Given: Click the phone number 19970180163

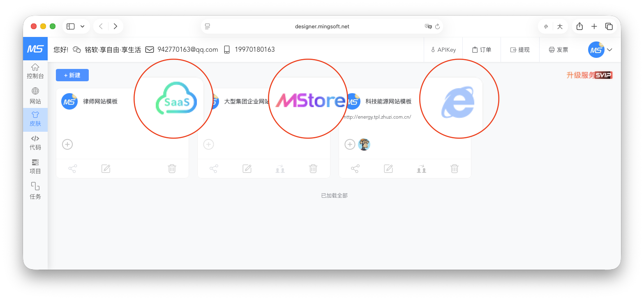Looking at the screenshot, I should (x=255, y=50).
